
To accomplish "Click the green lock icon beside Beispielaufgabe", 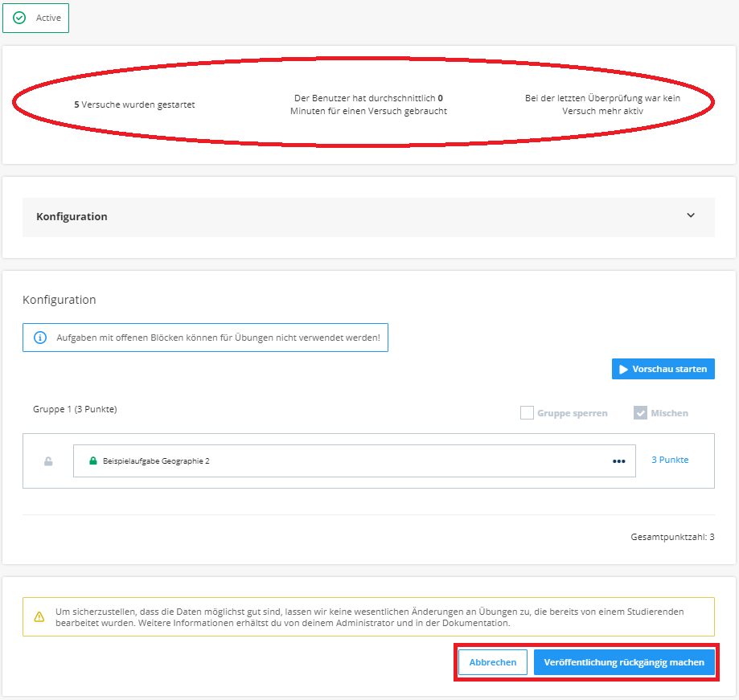I will click(92, 461).
